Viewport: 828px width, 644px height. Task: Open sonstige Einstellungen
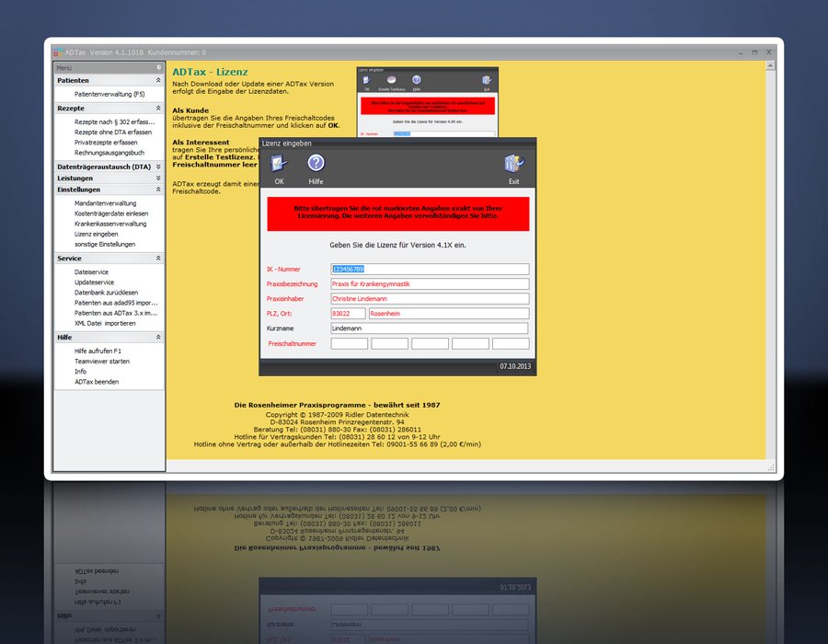pyautogui.click(x=105, y=245)
